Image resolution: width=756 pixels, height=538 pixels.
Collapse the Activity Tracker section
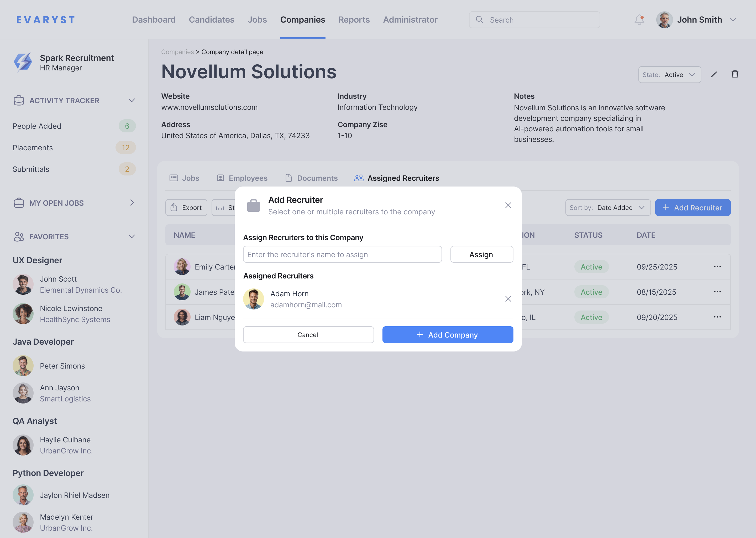[x=132, y=100]
